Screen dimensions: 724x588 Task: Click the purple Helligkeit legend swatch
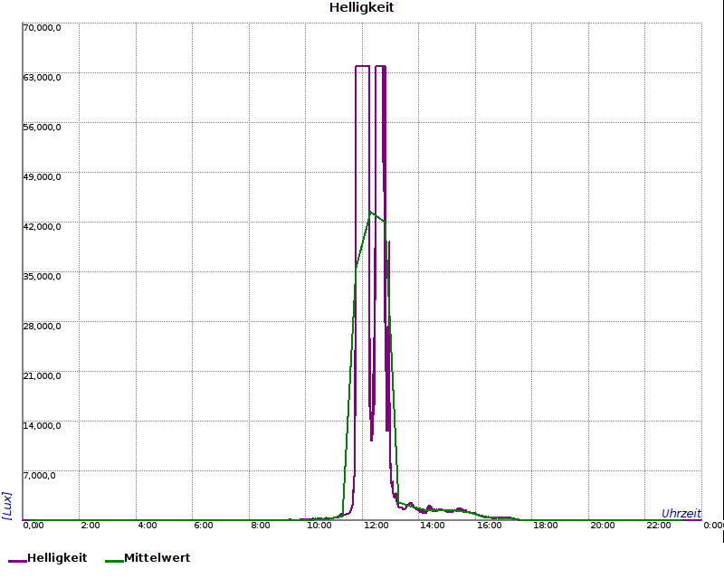[17, 561]
